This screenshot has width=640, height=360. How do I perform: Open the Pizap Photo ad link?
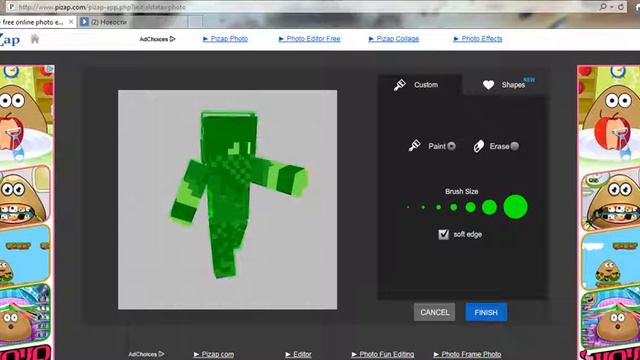tap(225, 39)
